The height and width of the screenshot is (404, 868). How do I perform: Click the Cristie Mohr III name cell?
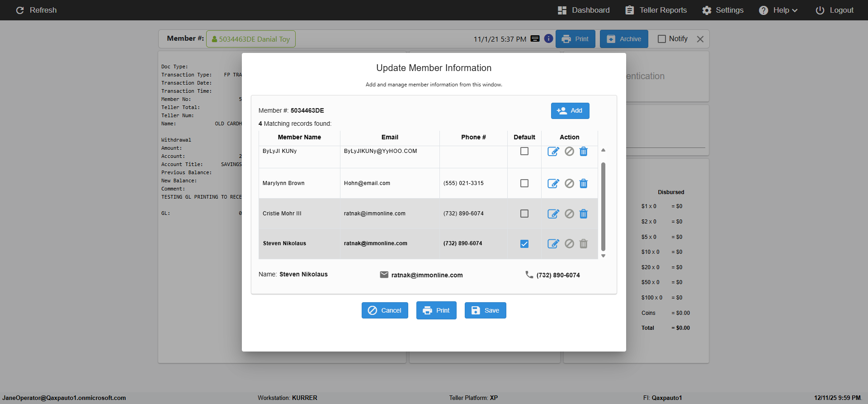click(x=299, y=214)
